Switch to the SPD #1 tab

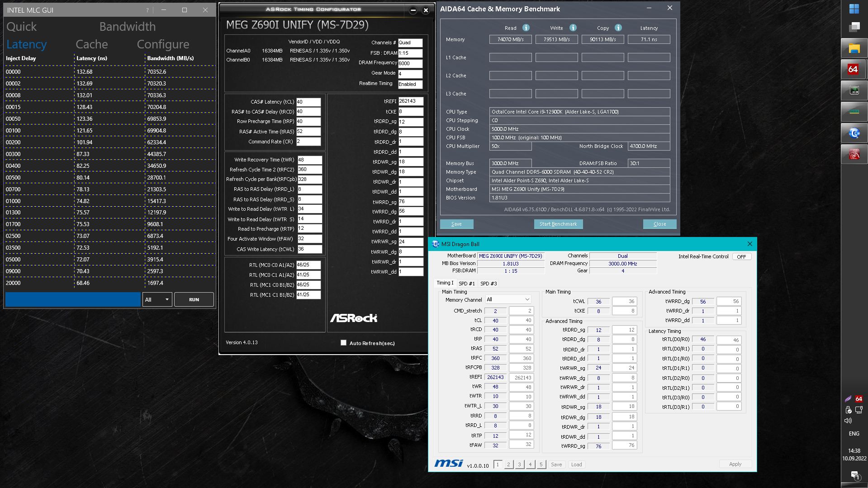point(467,284)
